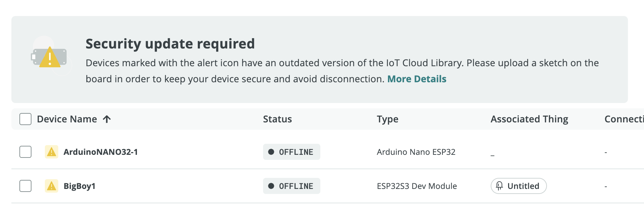This screenshot has width=644, height=212.
Task: Click the sort arrow next to Device Name
Action: 107,119
